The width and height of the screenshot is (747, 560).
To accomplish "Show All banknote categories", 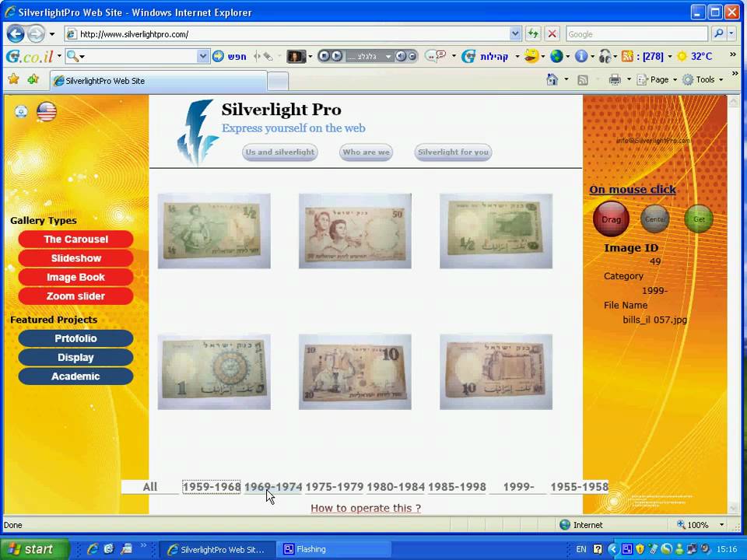I will point(150,487).
